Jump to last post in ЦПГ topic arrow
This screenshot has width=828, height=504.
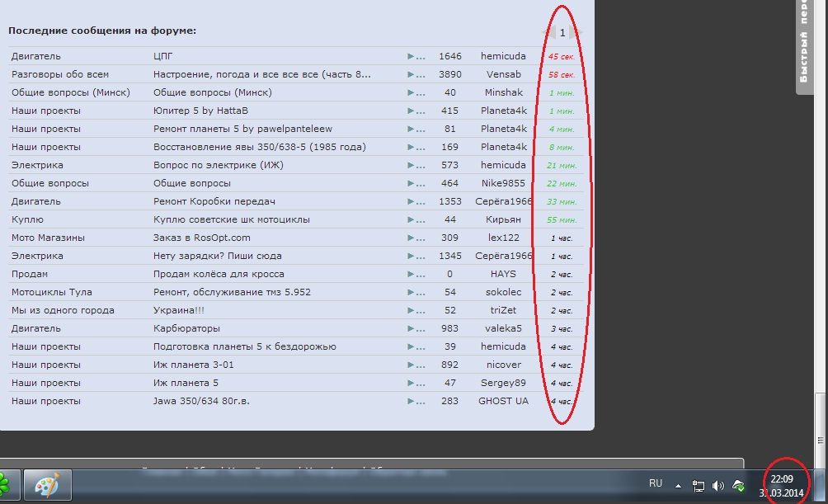[415, 56]
